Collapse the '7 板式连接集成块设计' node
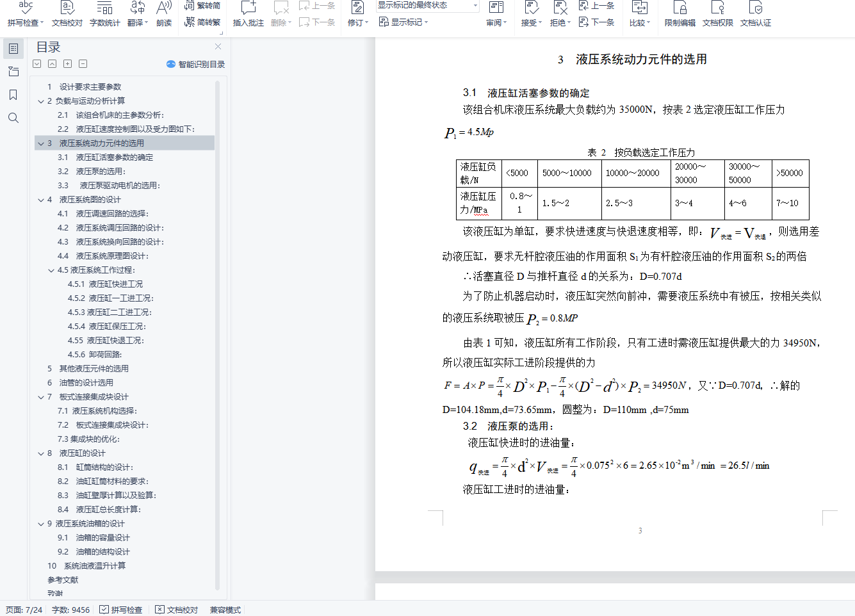855x616 pixels. [x=41, y=397]
